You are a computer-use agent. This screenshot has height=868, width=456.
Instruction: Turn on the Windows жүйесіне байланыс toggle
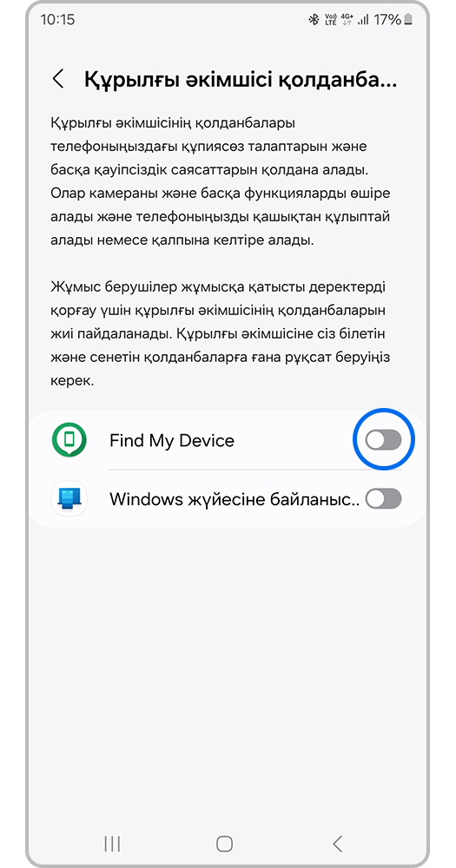[x=384, y=499]
